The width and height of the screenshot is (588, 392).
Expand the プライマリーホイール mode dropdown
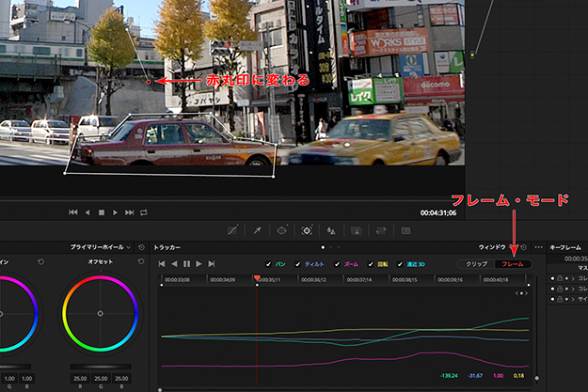click(x=105, y=247)
